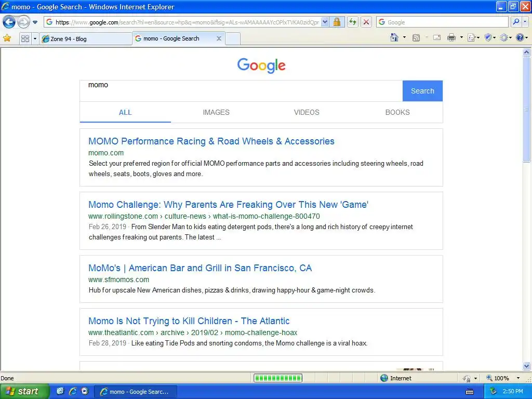Open the Safety shield menu
Viewport: 532px width, 399px height.
coord(490,37)
